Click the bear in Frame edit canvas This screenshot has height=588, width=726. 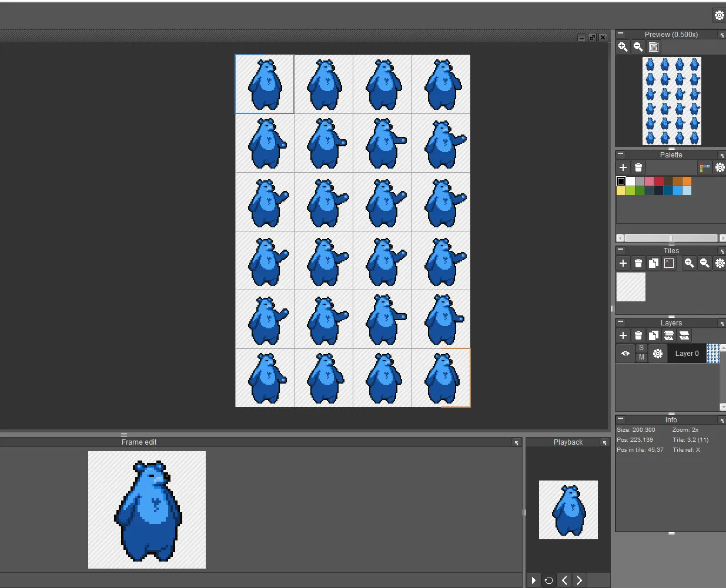pos(148,511)
